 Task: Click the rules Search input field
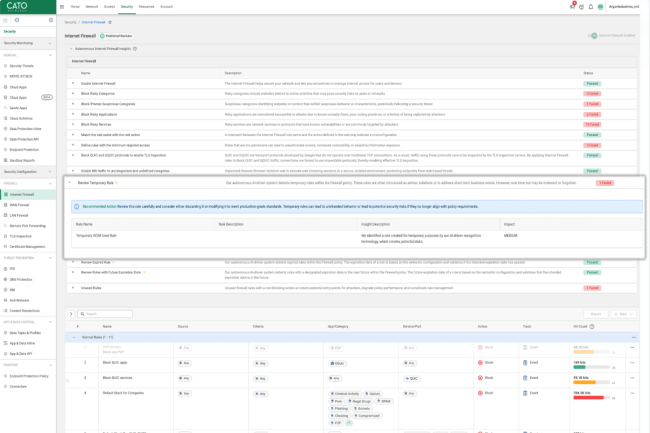(107, 314)
